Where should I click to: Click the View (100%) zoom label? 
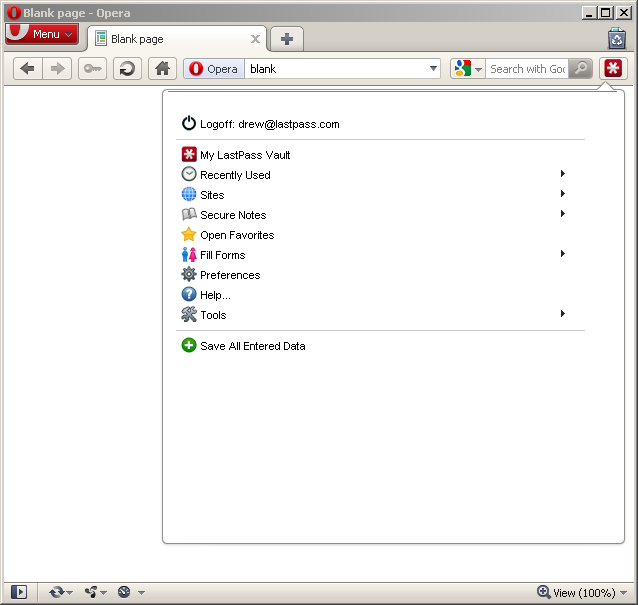point(584,593)
